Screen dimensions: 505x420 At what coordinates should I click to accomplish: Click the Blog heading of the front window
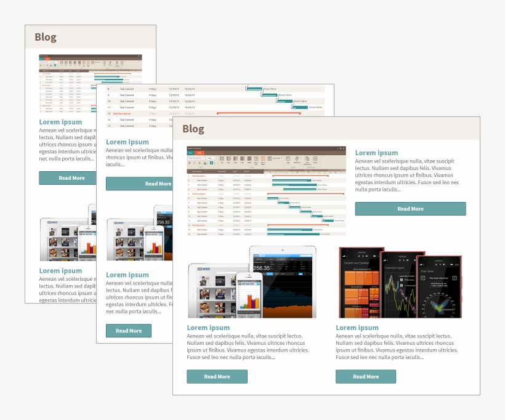(x=193, y=129)
